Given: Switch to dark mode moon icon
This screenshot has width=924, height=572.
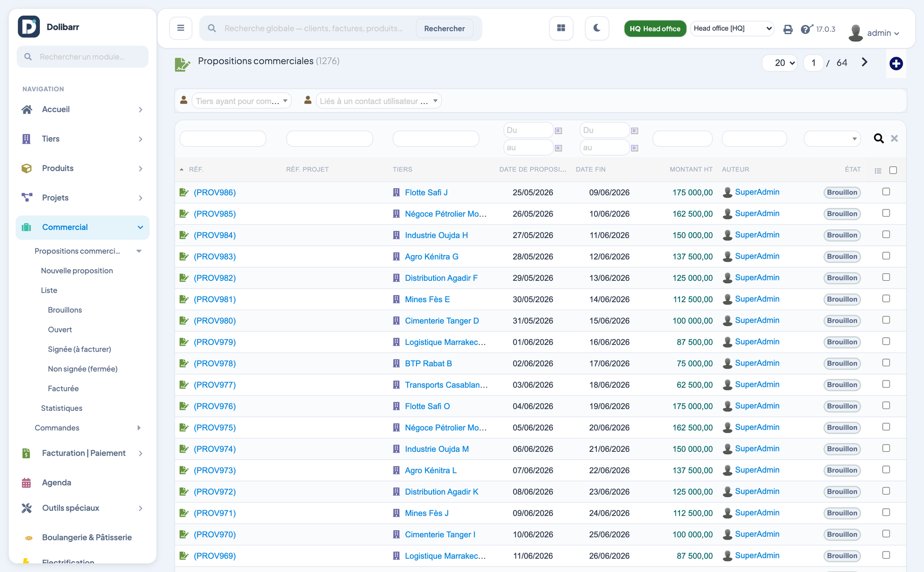Looking at the screenshot, I should click(597, 28).
